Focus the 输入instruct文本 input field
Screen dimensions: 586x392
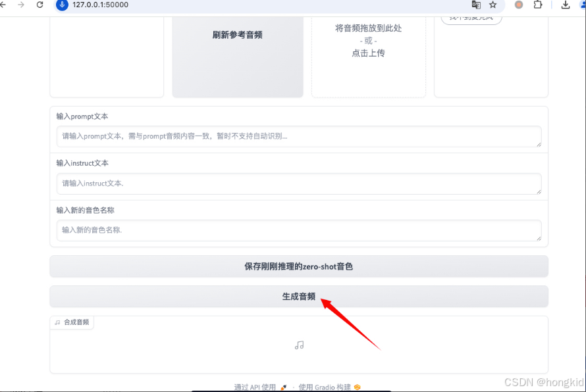[299, 184]
